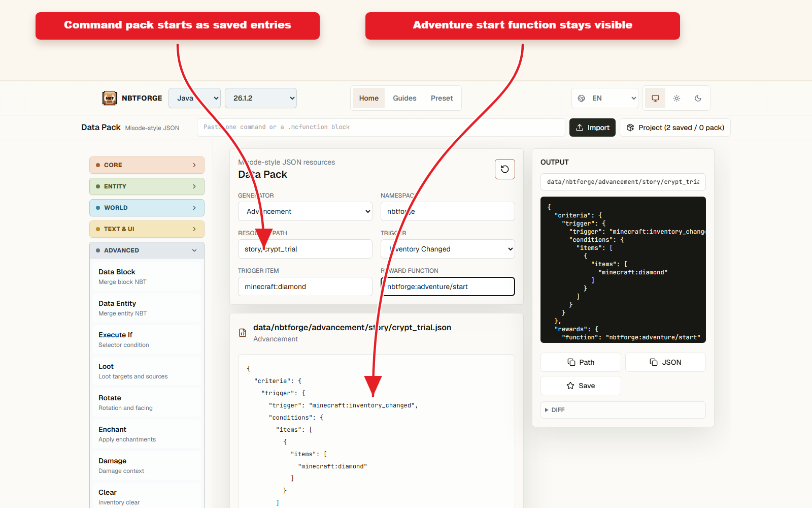Viewport: 812px width, 508px height.
Task: Click the Reward Function adventure/start field
Action: click(x=448, y=287)
